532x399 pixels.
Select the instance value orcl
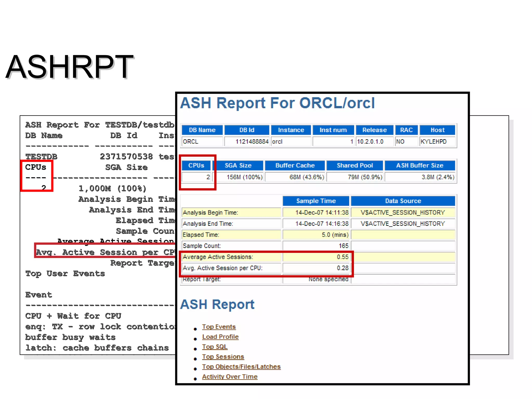pos(291,142)
